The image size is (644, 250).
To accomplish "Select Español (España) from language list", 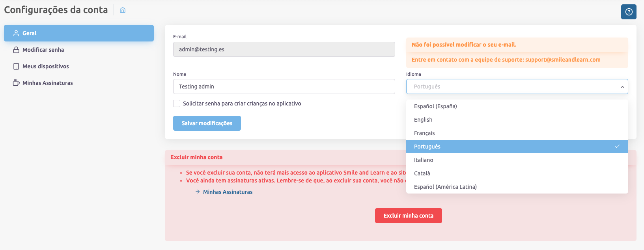I will click(x=435, y=106).
